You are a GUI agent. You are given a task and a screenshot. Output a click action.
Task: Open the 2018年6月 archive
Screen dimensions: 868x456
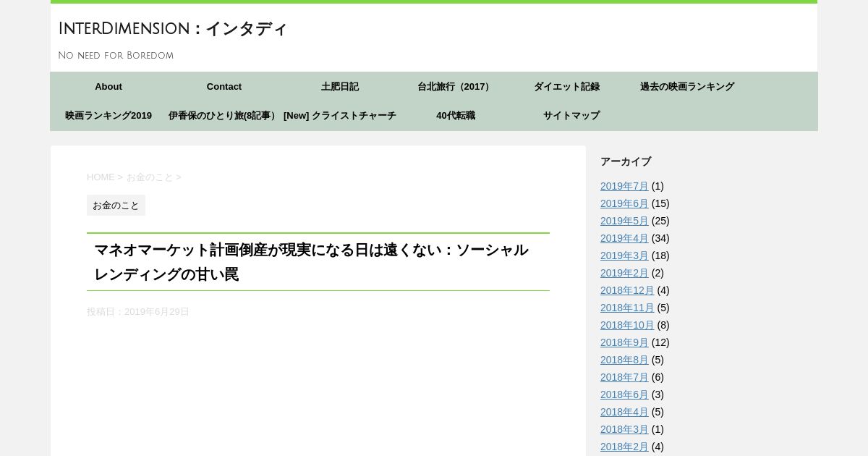pos(624,394)
